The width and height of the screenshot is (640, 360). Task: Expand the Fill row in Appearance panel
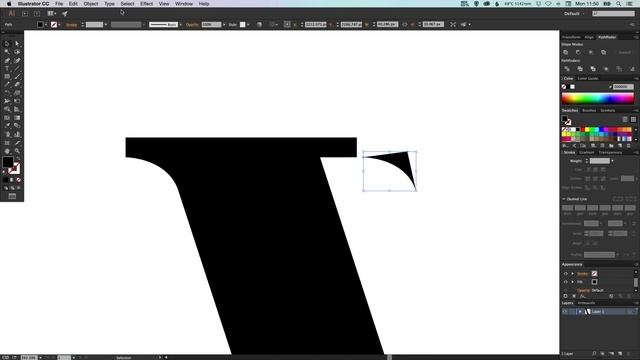coord(573,282)
